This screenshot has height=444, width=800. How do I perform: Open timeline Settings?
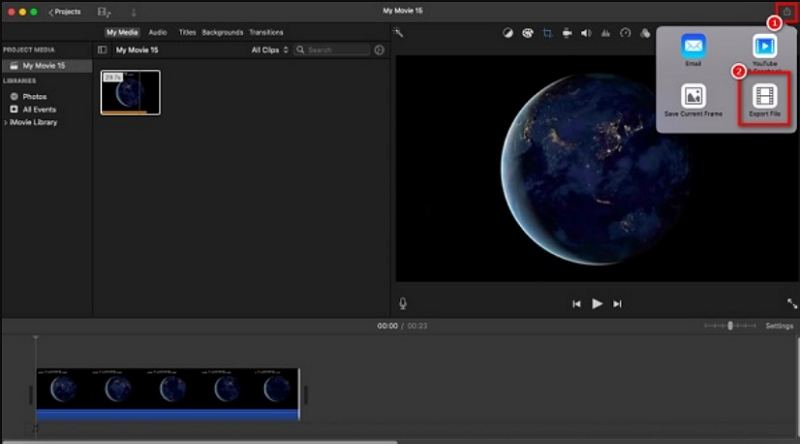780,326
